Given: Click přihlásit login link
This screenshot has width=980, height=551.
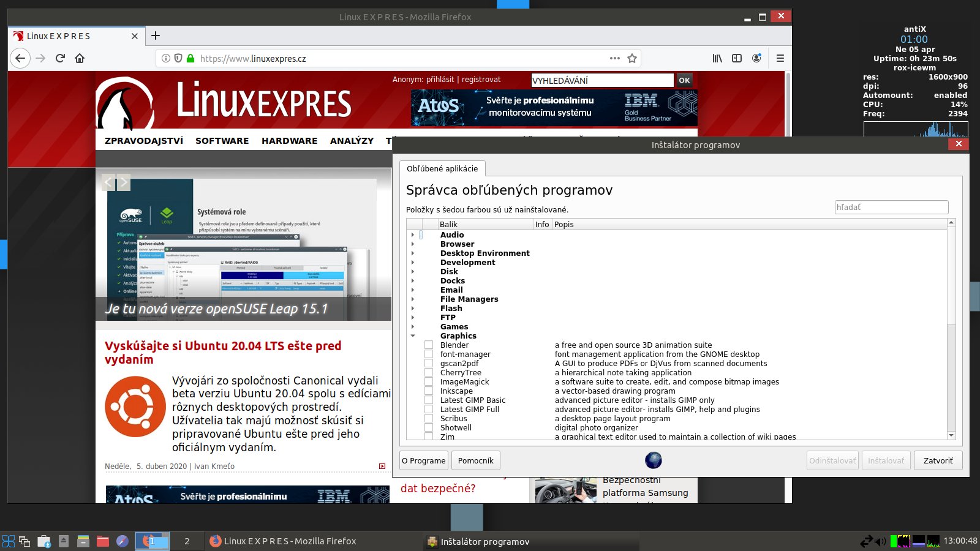Looking at the screenshot, I should point(440,80).
